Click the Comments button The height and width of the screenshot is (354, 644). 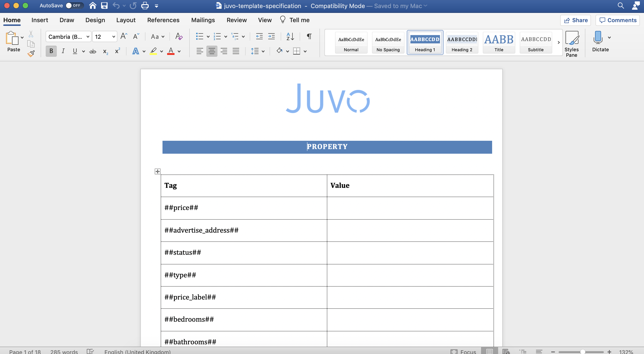[x=618, y=20]
